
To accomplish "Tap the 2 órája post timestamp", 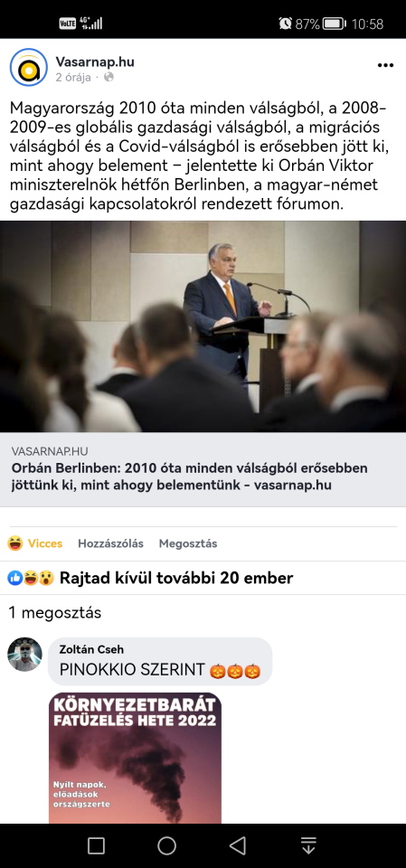I will pos(73,78).
